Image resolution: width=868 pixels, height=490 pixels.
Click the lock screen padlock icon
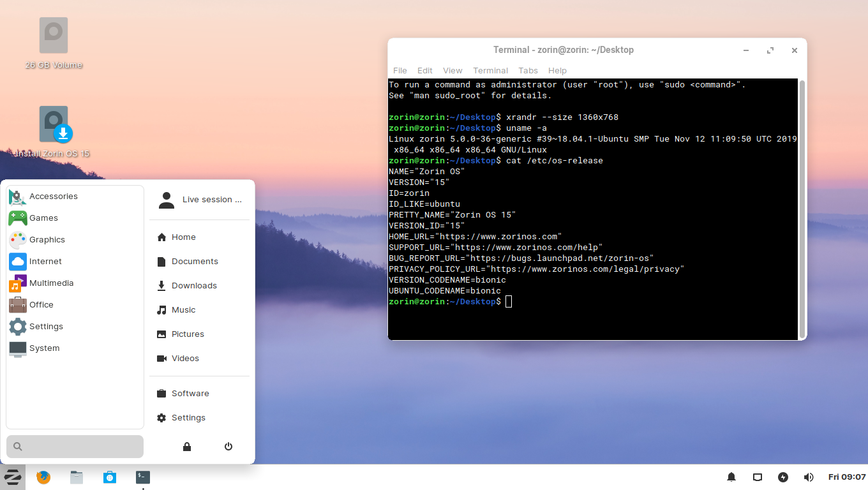coord(187,447)
